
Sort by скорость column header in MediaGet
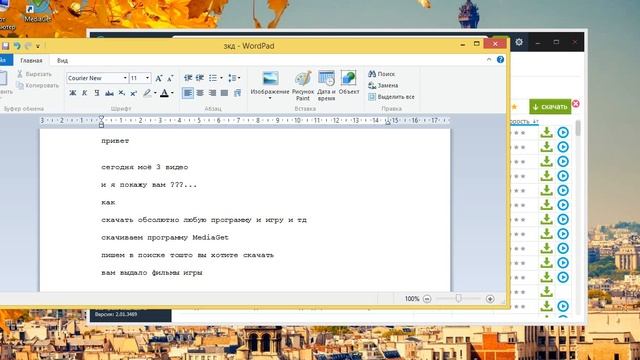pyautogui.click(x=524, y=122)
